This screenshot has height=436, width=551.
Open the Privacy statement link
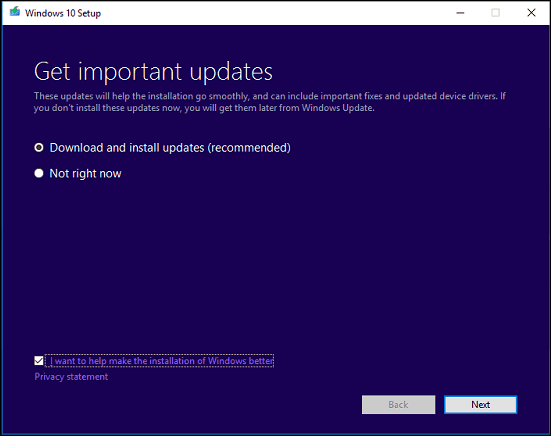pos(71,377)
